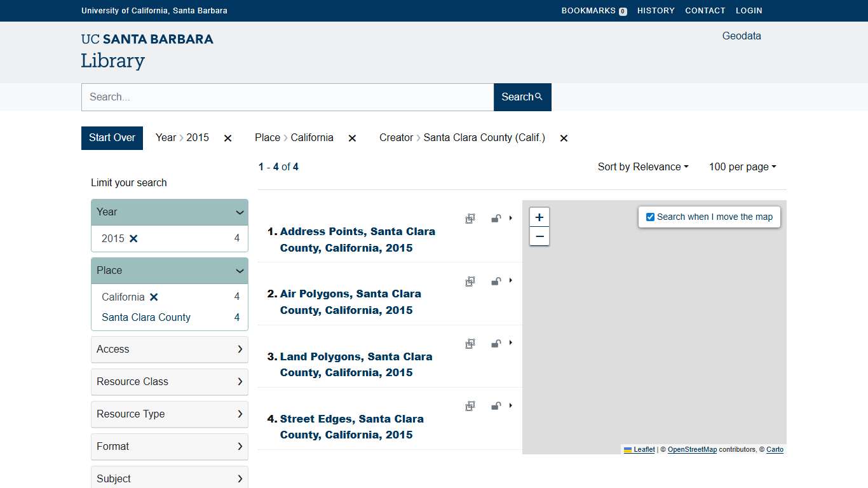The width and height of the screenshot is (868, 488).
Task: Remove 2015 from the Year facet
Action: click(133, 239)
